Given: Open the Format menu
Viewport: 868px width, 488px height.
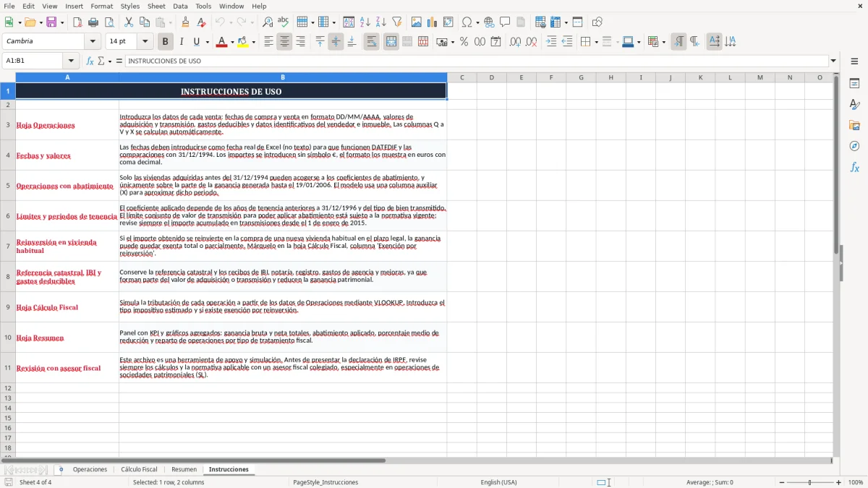Looking at the screenshot, I should (x=101, y=6).
